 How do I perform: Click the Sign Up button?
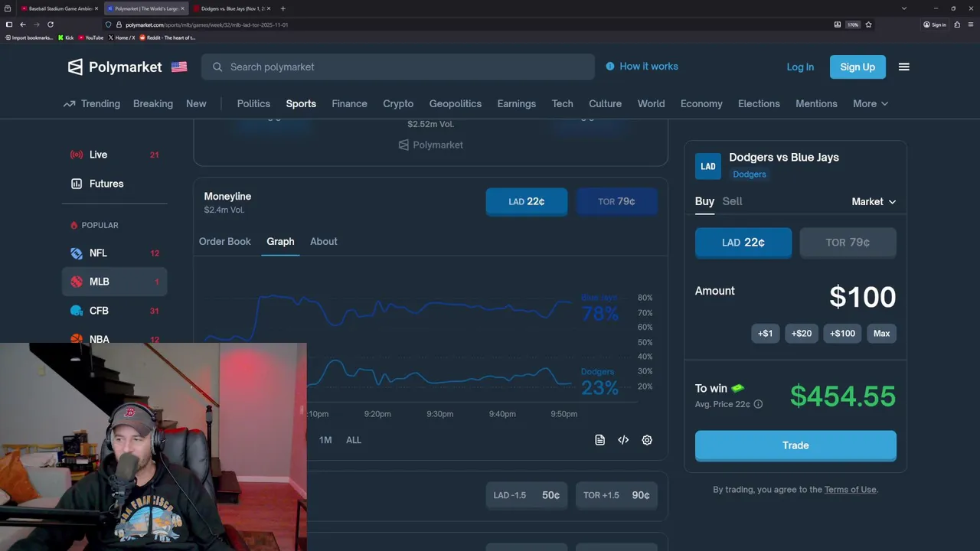coord(857,67)
